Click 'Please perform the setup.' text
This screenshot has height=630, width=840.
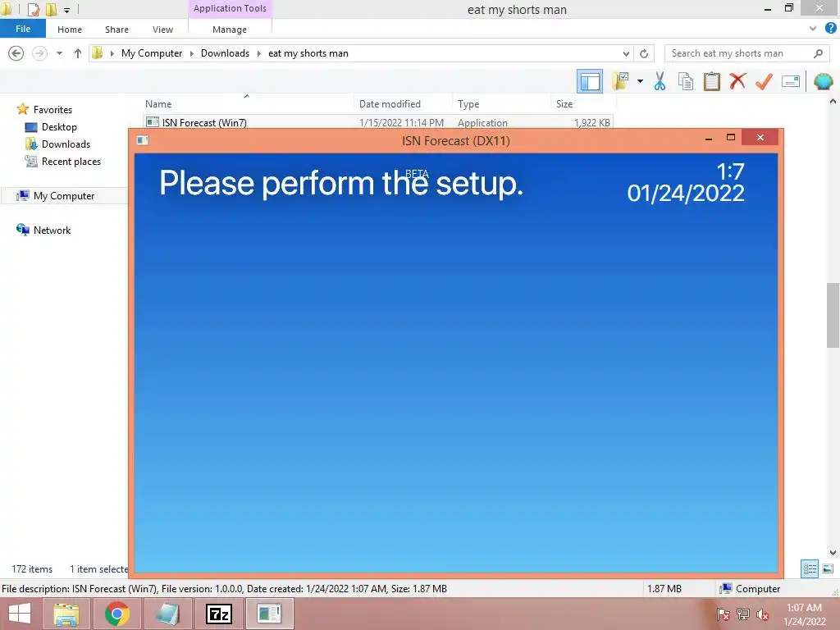tap(341, 184)
